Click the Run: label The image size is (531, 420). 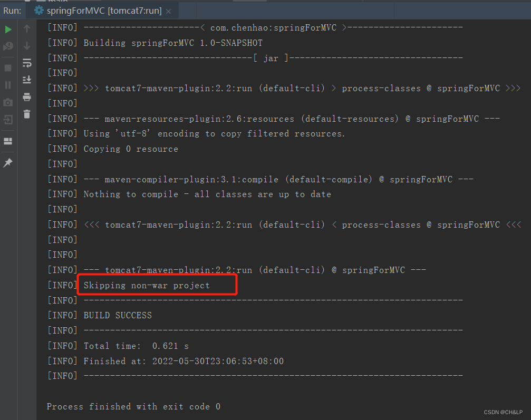coord(13,10)
